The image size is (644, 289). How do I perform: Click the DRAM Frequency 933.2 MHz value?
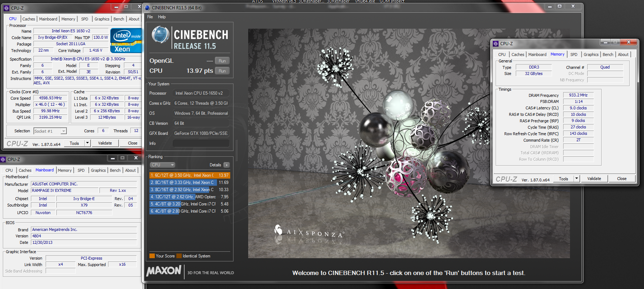click(578, 95)
